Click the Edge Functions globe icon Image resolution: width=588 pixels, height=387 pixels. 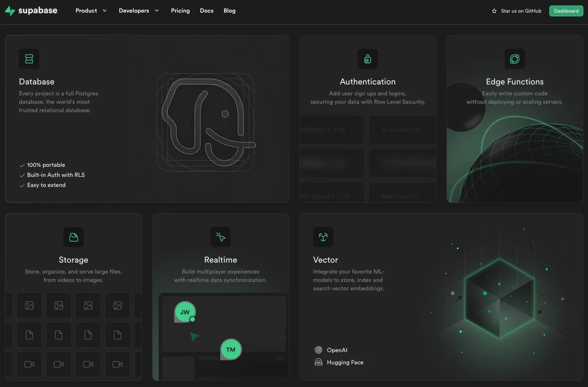click(514, 59)
